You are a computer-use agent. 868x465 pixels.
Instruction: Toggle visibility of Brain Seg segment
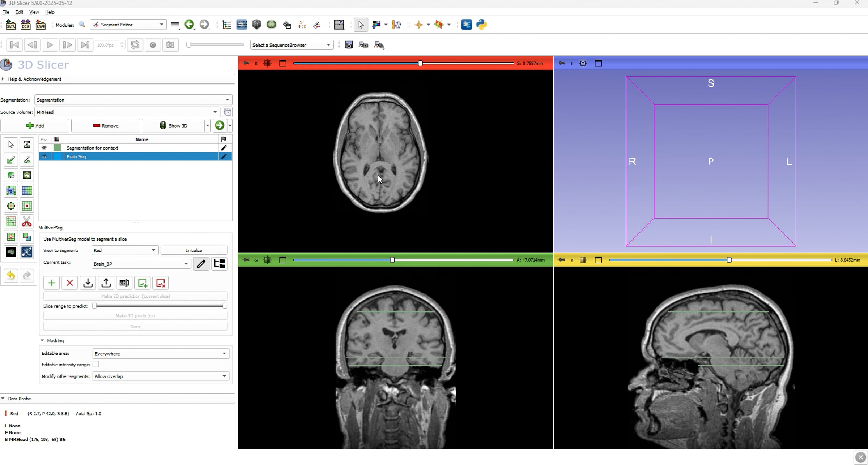(44, 156)
